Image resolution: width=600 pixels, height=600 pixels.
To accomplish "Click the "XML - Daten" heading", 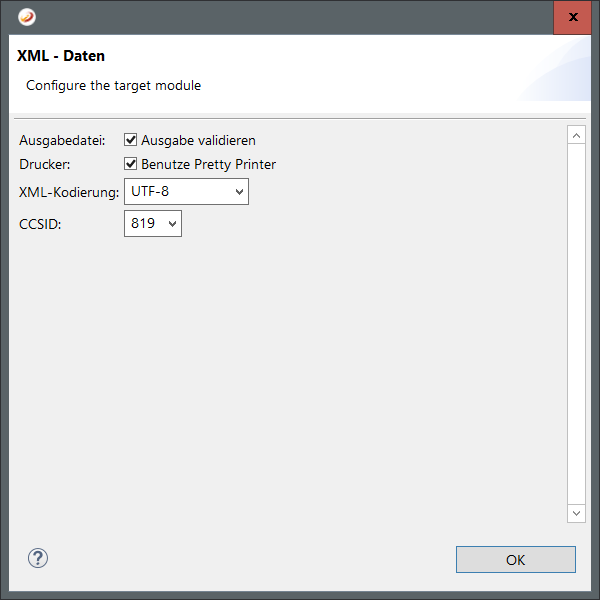I will (61, 57).
